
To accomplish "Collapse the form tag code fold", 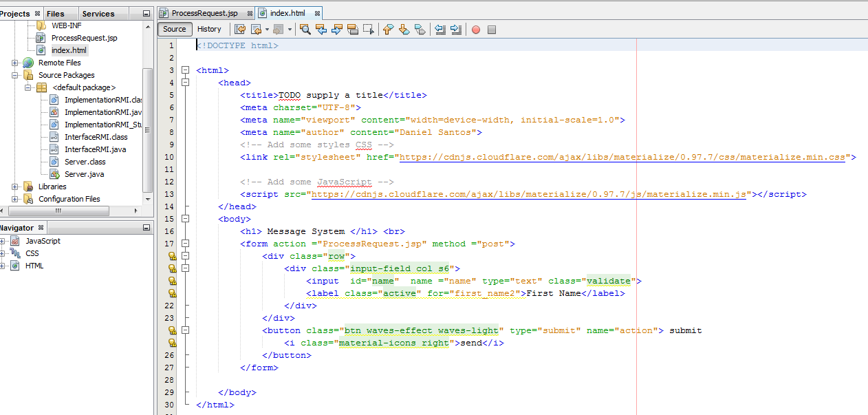I will pyautogui.click(x=184, y=244).
